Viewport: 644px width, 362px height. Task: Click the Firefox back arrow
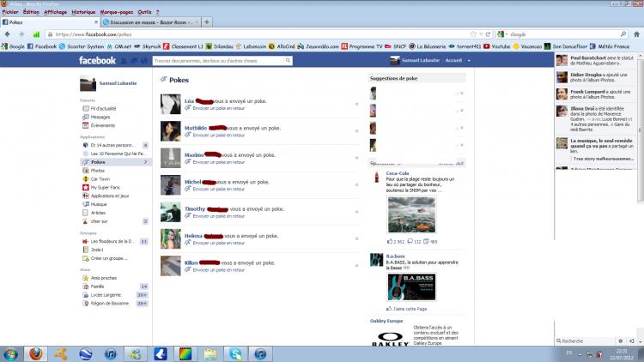[9, 34]
